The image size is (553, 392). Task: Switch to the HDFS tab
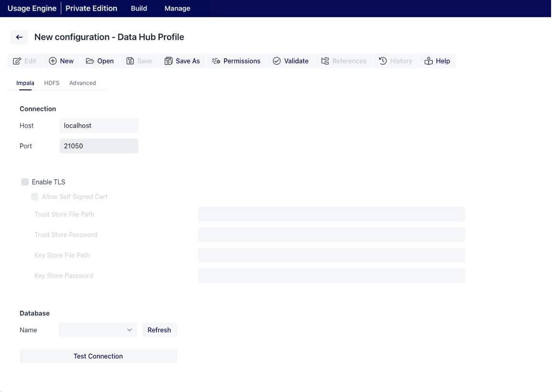(x=52, y=83)
